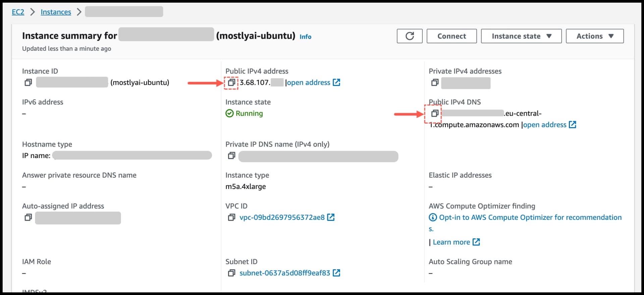Copy the VPC ID
The height and width of the screenshot is (295, 644).
pyautogui.click(x=231, y=217)
